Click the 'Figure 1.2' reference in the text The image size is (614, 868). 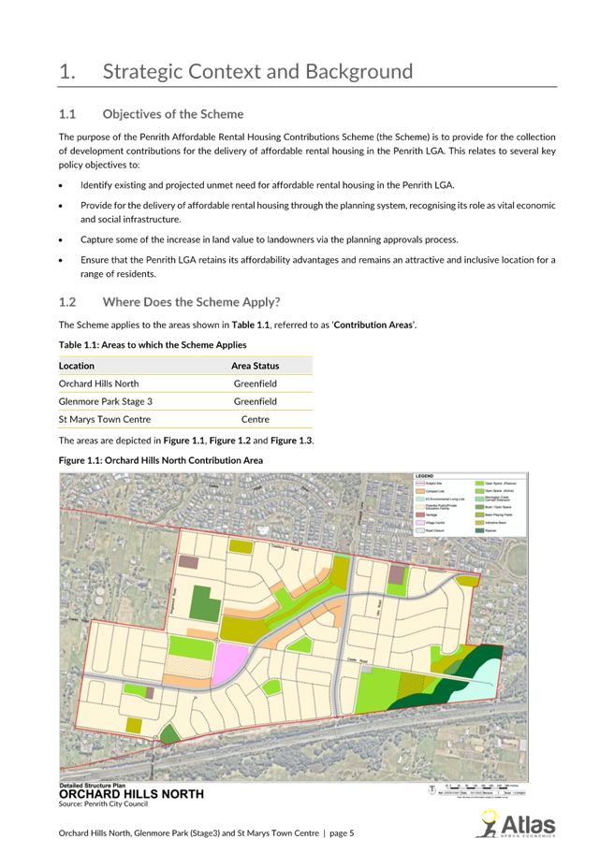[229, 441]
